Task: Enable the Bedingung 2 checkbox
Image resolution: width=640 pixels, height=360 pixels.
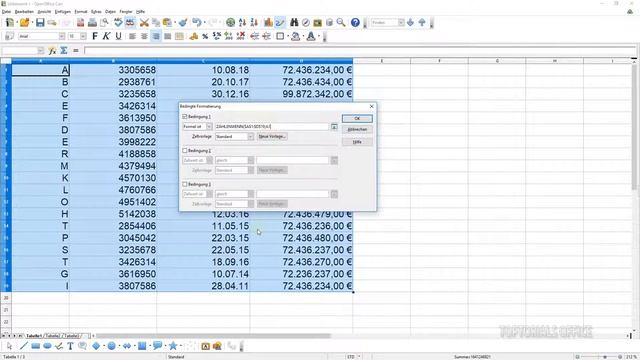Action: pyautogui.click(x=185, y=151)
